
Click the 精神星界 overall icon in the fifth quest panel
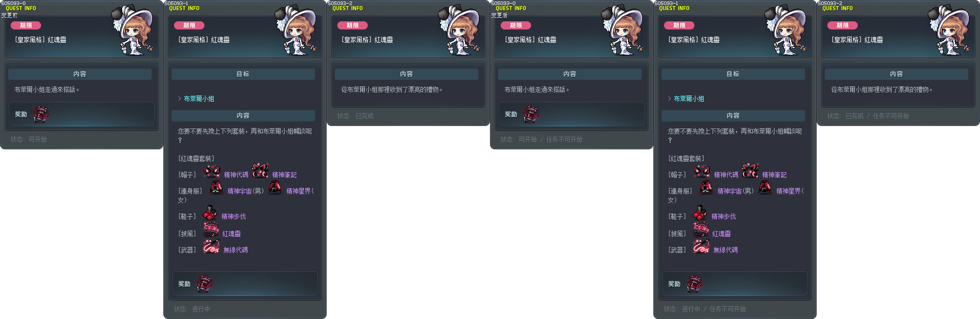(x=765, y=188)
